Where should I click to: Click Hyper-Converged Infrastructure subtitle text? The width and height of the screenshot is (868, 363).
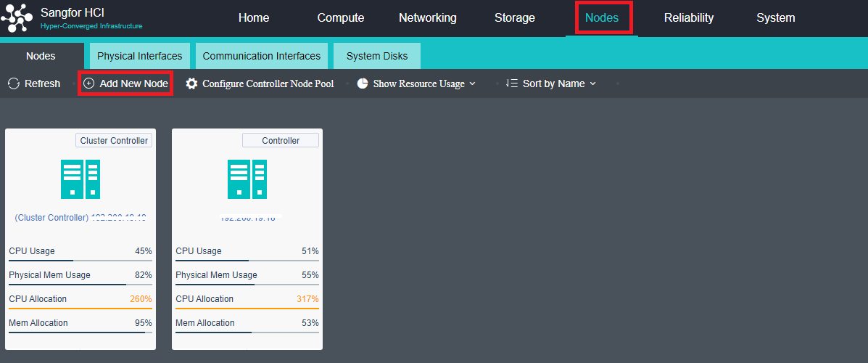[91, 26]
